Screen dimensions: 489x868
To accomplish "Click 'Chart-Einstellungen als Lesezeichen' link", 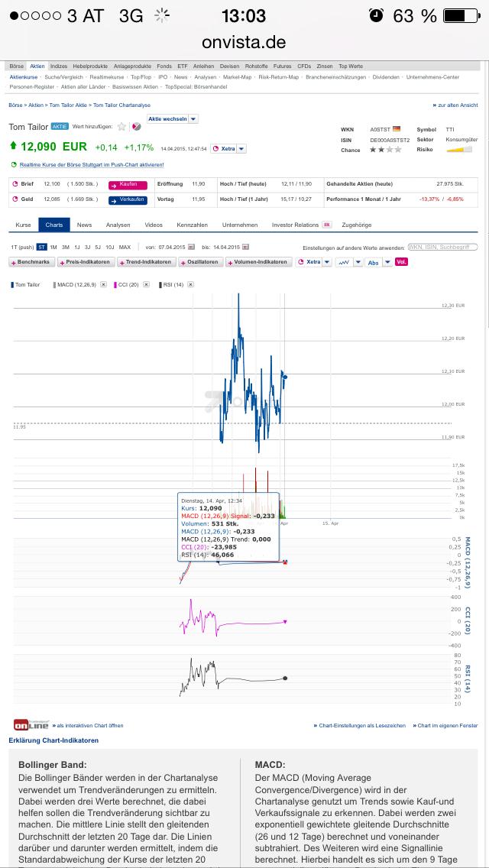I will tap(359, 725).
